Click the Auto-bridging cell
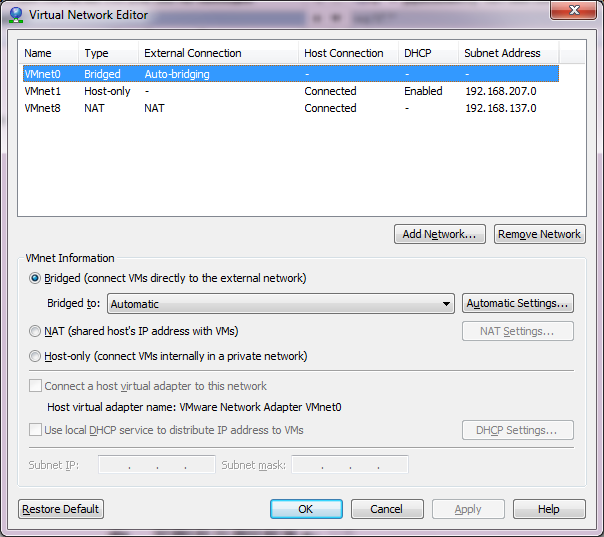Viewport: 604px width, 537px height. coord(177,74)
